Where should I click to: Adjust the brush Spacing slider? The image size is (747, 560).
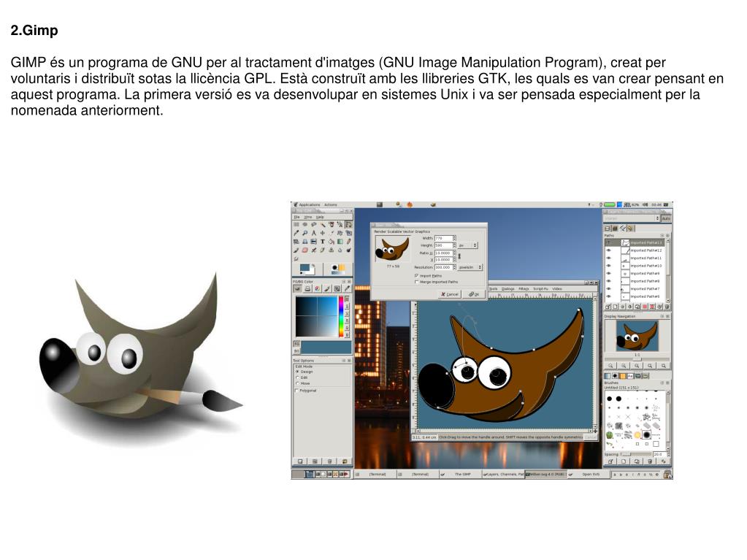click(635, 454)
